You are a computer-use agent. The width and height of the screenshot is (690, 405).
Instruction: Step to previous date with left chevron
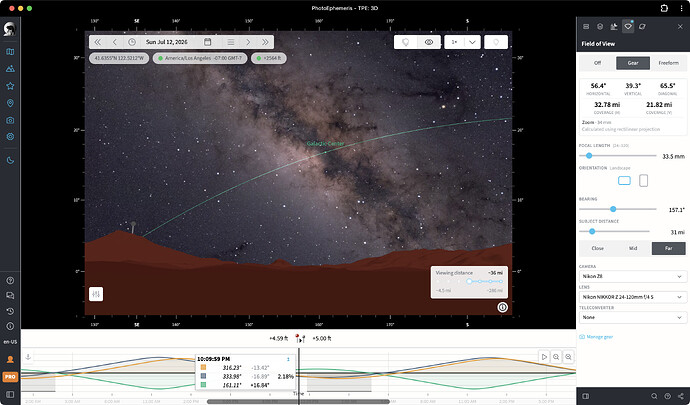115,42
